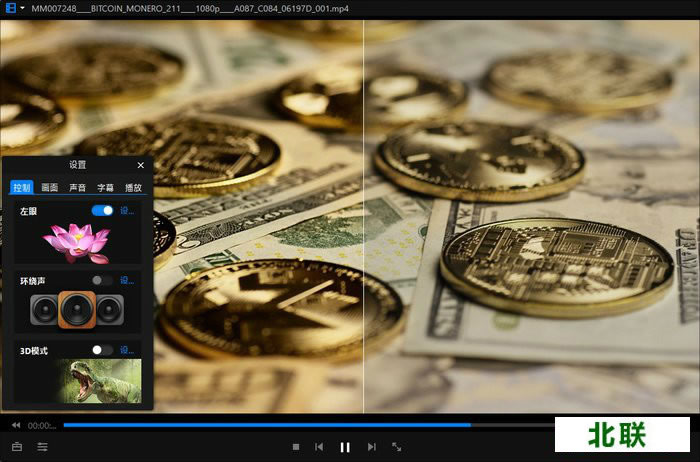Click the player logo icon in title bar
700x462 pixels.
[9, 8]
